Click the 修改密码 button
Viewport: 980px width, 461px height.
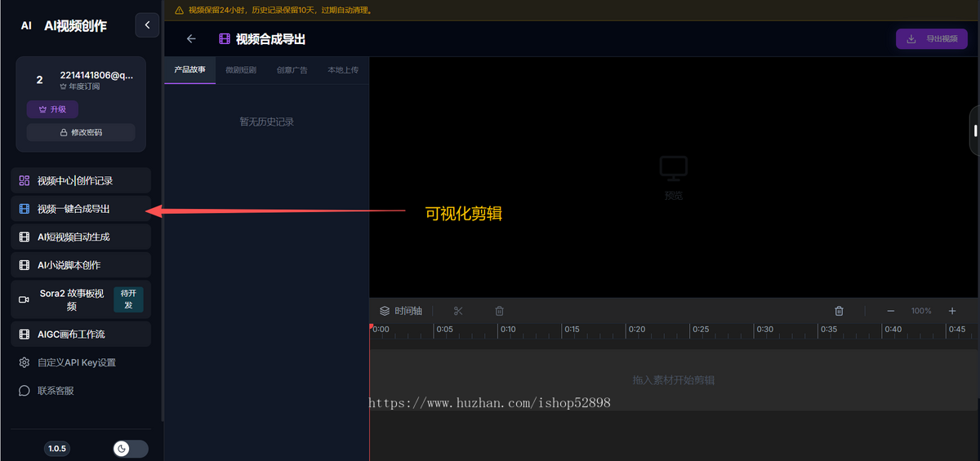point(81,132)
